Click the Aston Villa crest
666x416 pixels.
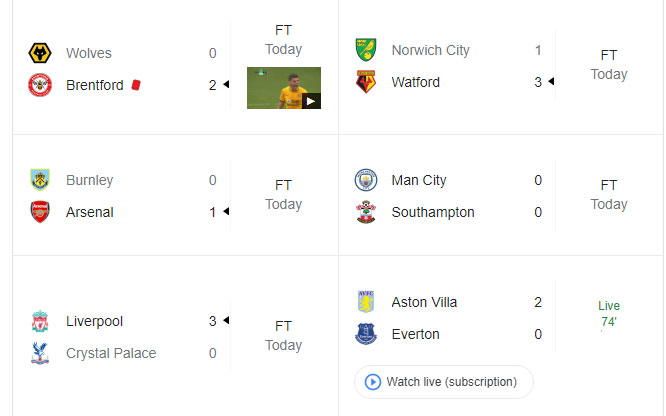pyautogui.click(x=366, y=302)
